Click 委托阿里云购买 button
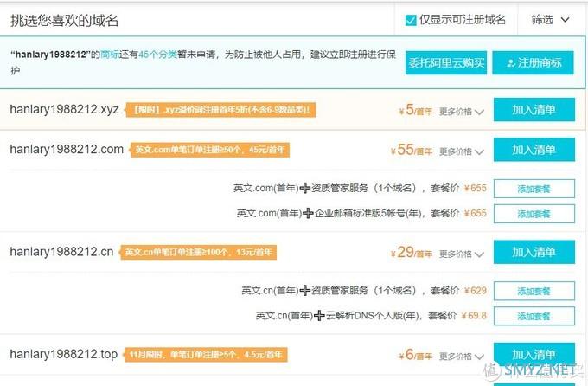 coord(446,62)
